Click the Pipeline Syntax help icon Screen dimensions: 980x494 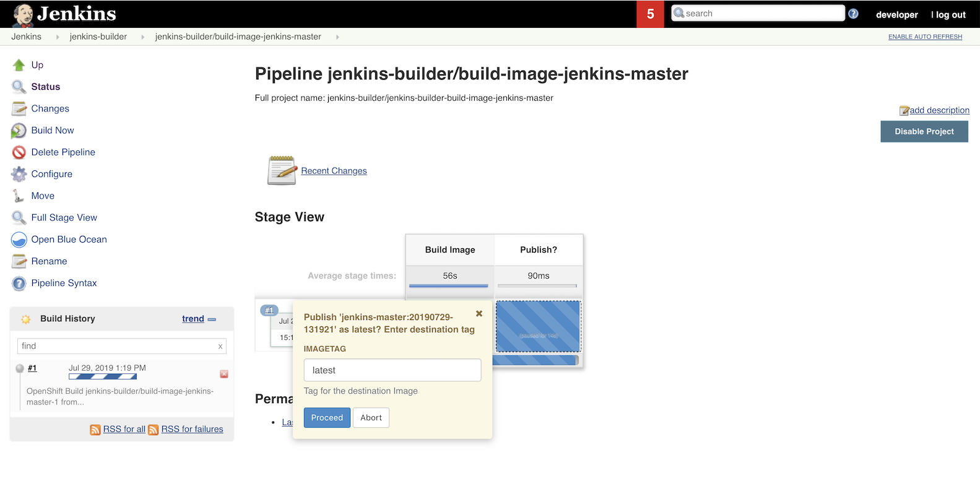tap(19, 283)
